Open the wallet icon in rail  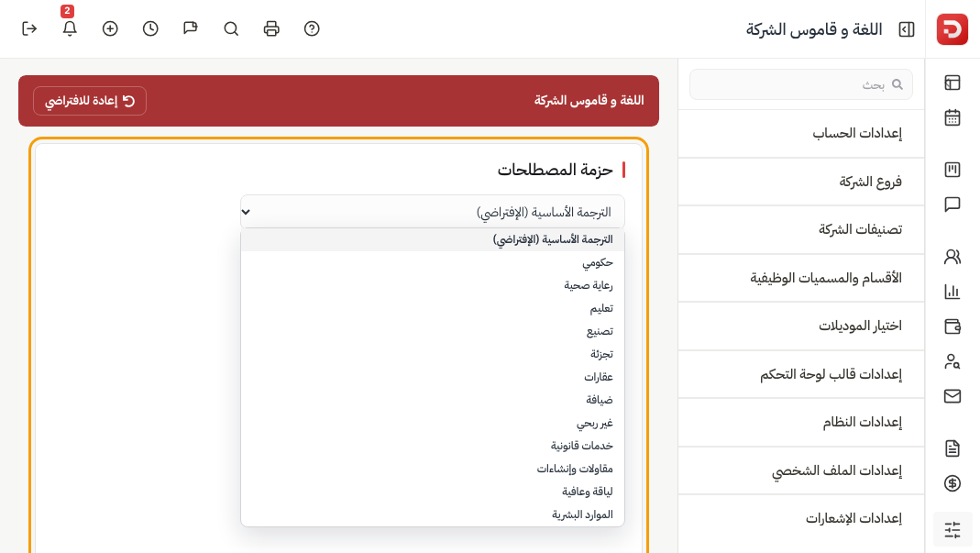[952, 326]
